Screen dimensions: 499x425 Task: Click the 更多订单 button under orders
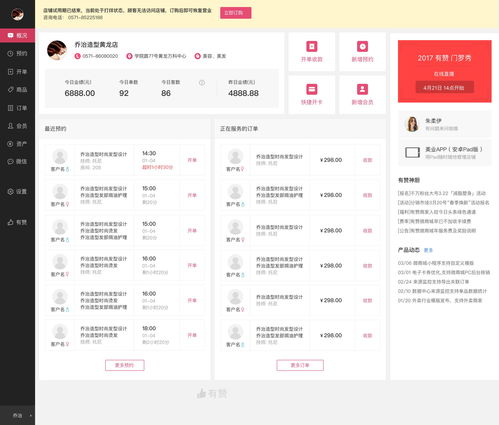(x=300, y=365)
